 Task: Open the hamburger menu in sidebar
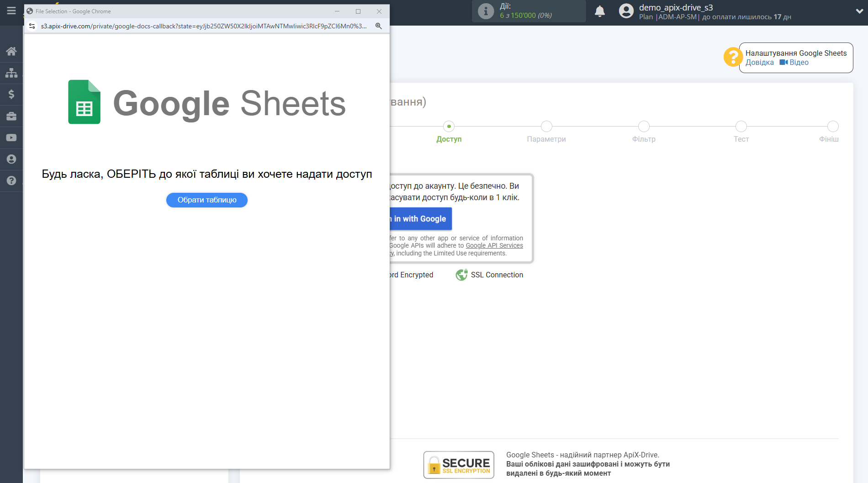[11, 11]
